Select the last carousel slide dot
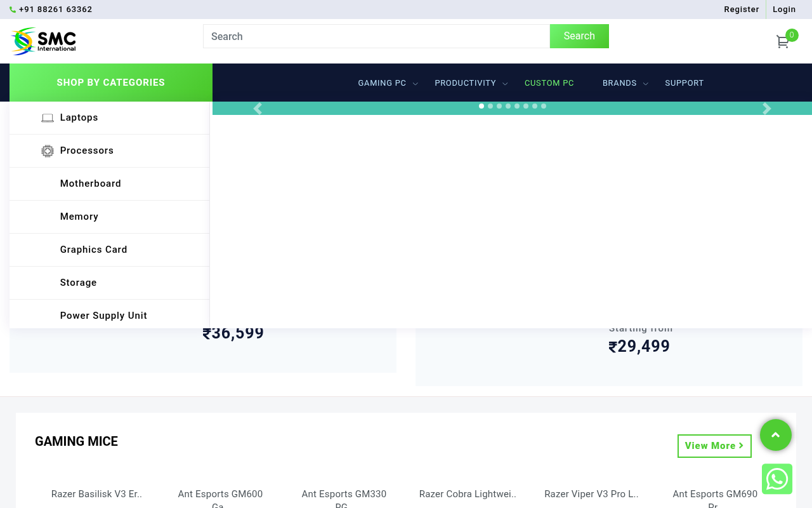Image resolution: width=812 pixels, height=508 pixels. (x=544, y=106)
